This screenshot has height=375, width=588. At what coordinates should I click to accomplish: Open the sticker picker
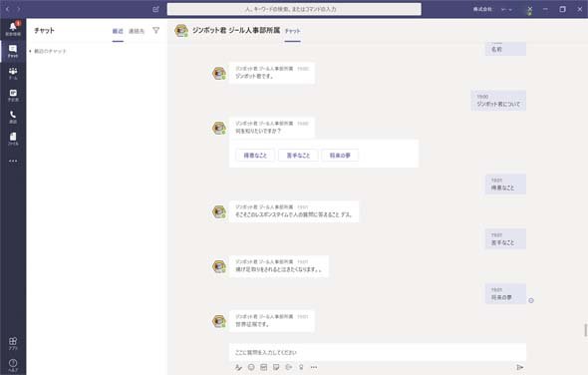pos(276,367)
